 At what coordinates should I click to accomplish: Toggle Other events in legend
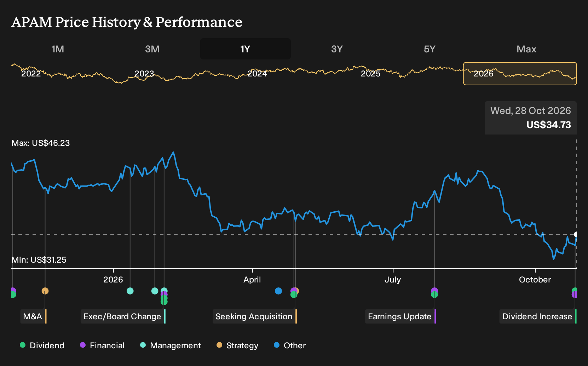[x=290, y=345]
